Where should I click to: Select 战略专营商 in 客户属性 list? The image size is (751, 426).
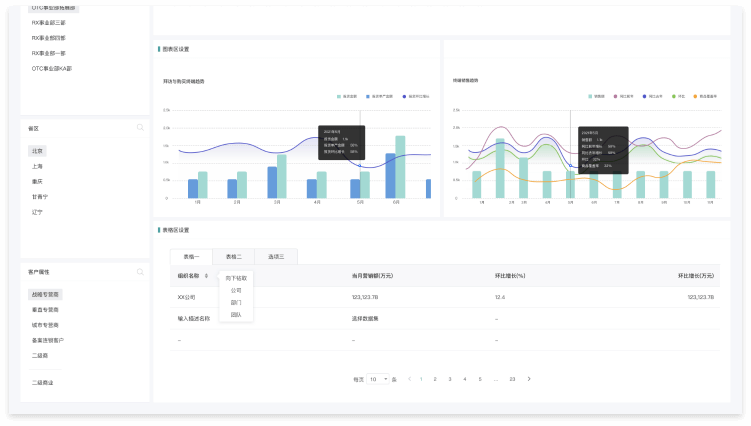pyautogui.click(x=45, y=295)
